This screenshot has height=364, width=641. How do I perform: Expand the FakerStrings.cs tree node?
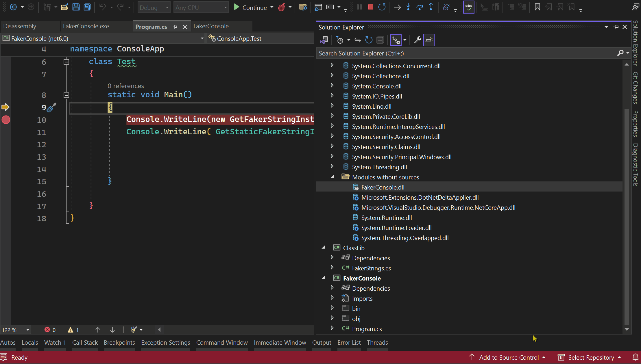pyautogui.click(x=332, y=268)
